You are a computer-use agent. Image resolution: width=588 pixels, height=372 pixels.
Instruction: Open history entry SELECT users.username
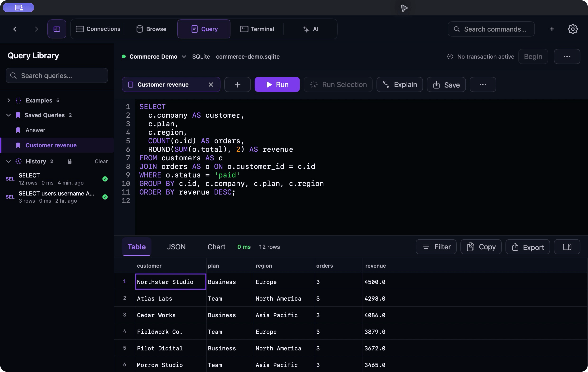[x=57, y=197]
